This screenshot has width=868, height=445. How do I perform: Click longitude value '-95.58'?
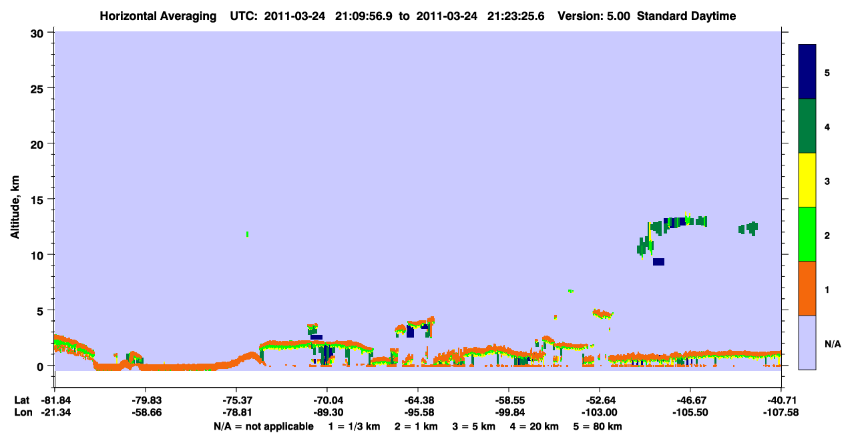(x=418, y=412)
